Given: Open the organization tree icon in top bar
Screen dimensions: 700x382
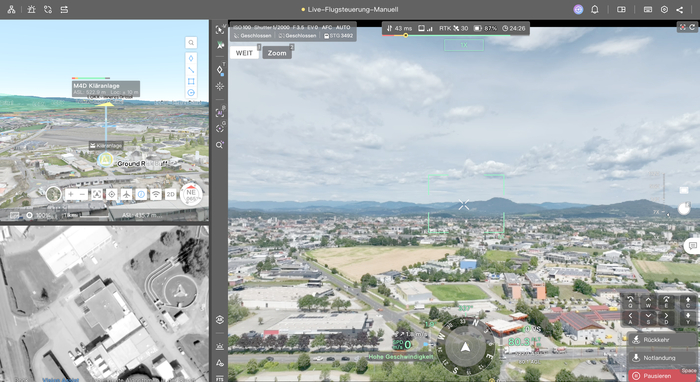Looking at the screenshot, I should pyautogui.click(x=12, y=9).
